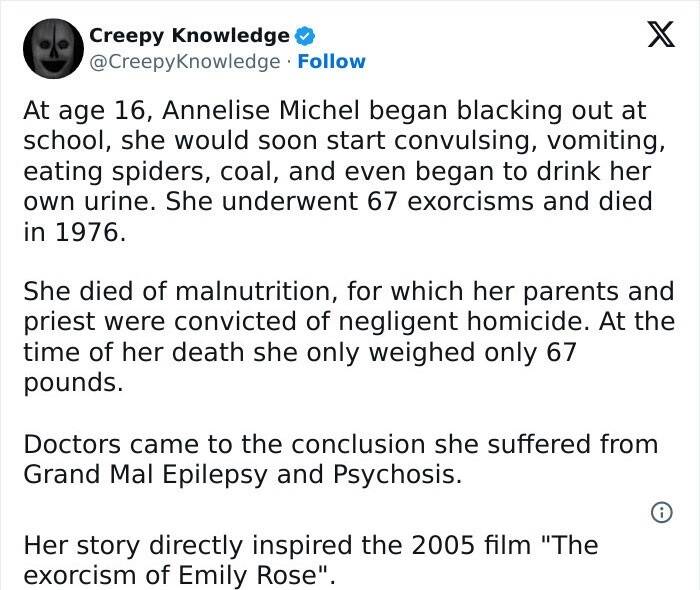700x590 pixels.
Task: Click the blue verified badge
Action: coord(306,36)
